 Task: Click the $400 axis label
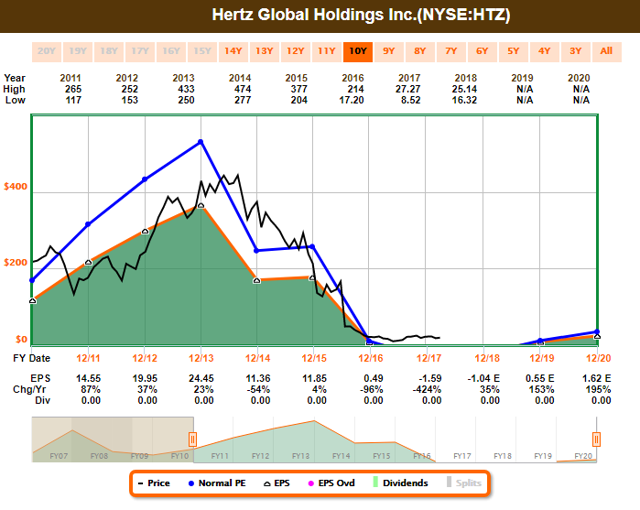click(x=16, y=186)
